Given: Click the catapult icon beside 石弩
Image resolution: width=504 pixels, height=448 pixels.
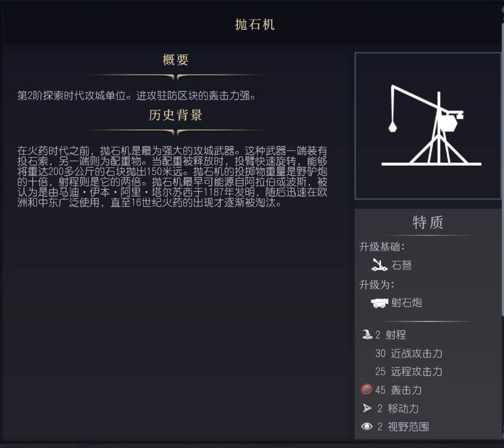Looking at the screenshot, I should point(379,265).
